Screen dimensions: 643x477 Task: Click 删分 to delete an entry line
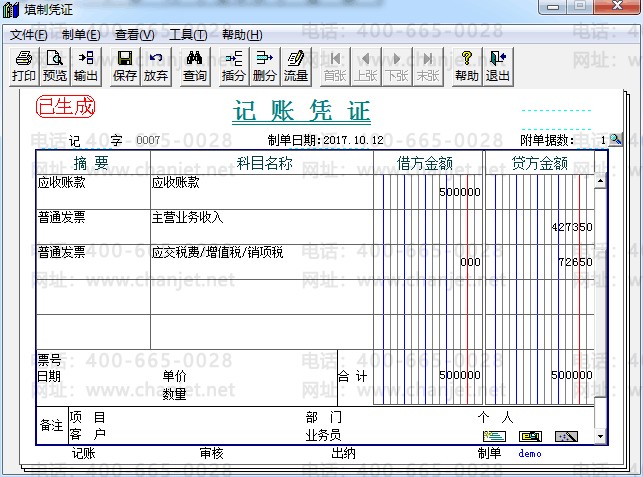(265, 66)
